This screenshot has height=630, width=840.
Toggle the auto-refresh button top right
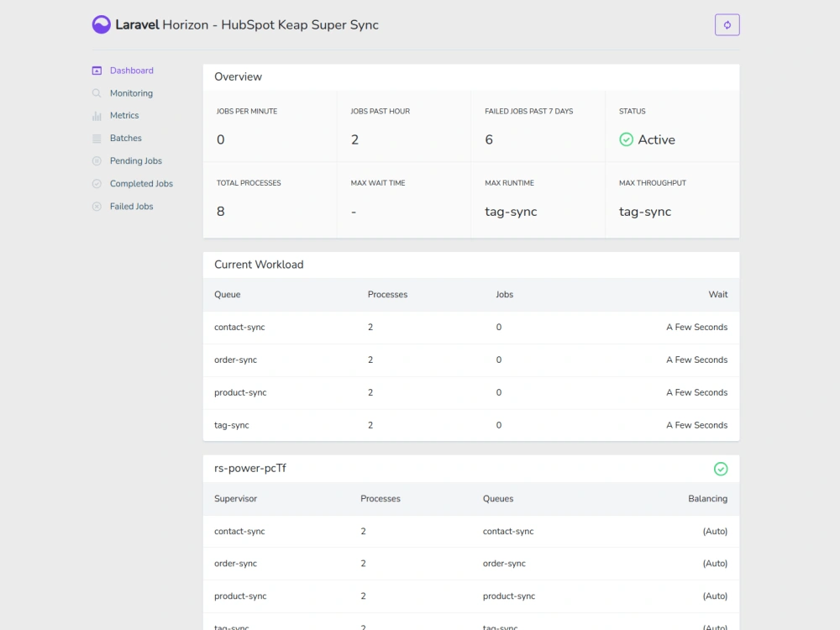727,24
